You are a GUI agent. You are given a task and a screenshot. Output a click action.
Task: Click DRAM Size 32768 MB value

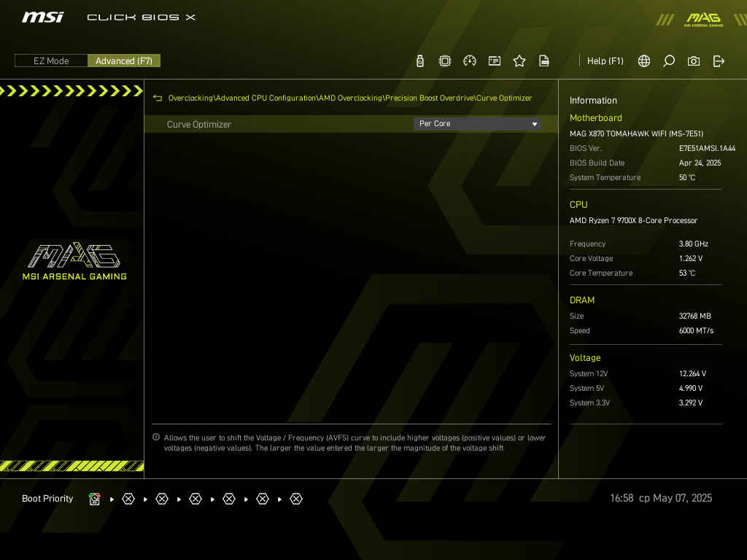695,316
